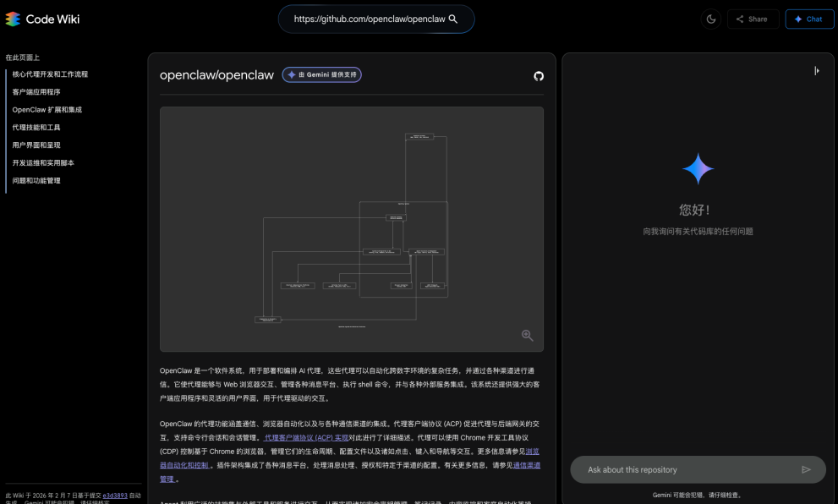Click the repository URL search field
838x504 pixels.
click(368, 19)
